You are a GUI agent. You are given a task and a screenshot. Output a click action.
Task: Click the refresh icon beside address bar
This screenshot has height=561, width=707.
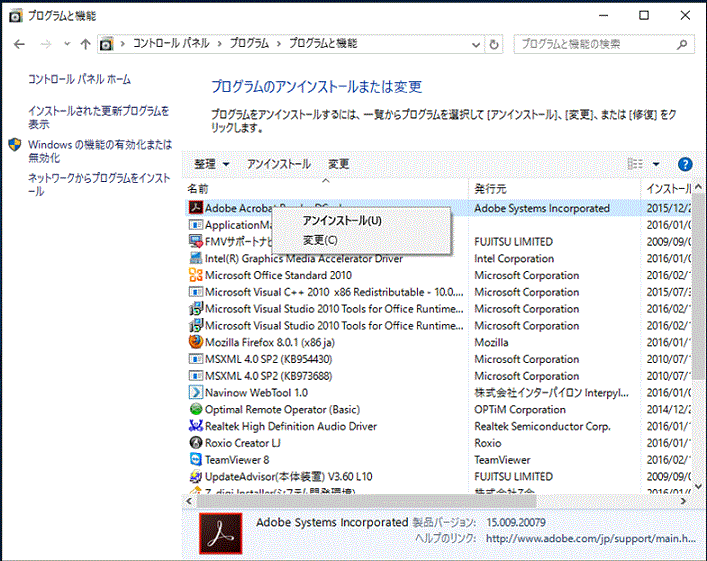[x=494, y=44]
